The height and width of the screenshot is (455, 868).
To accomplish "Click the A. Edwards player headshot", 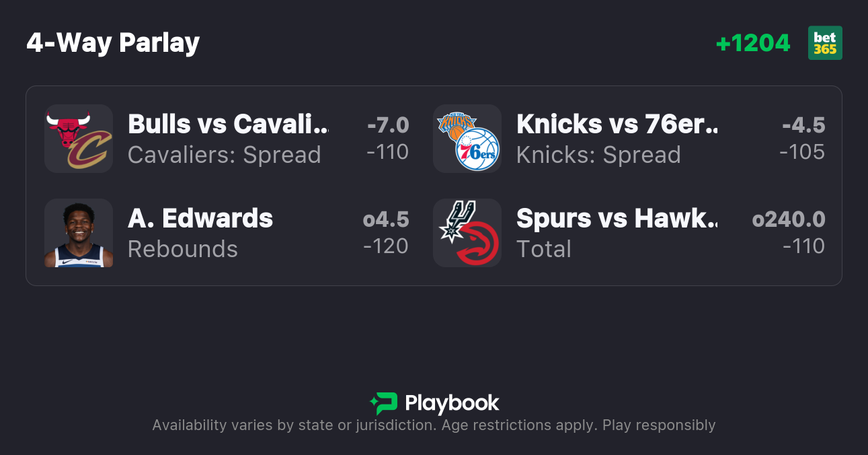I will tap(79, 233).
